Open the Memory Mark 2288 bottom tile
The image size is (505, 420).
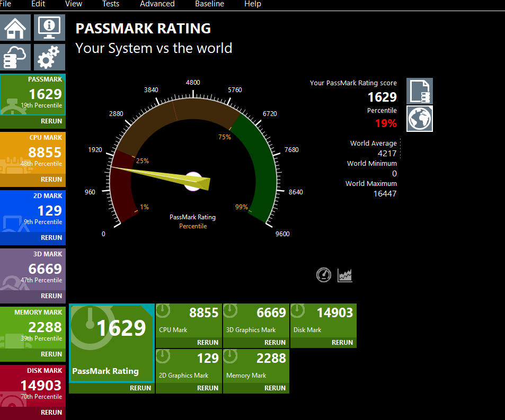[256, 366]
